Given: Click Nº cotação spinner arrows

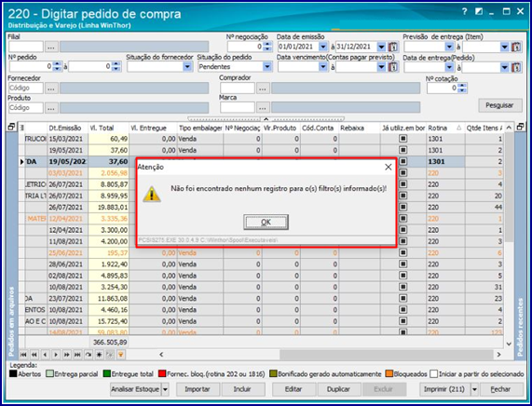Looking at the screenshot, I should coord(462,88).
